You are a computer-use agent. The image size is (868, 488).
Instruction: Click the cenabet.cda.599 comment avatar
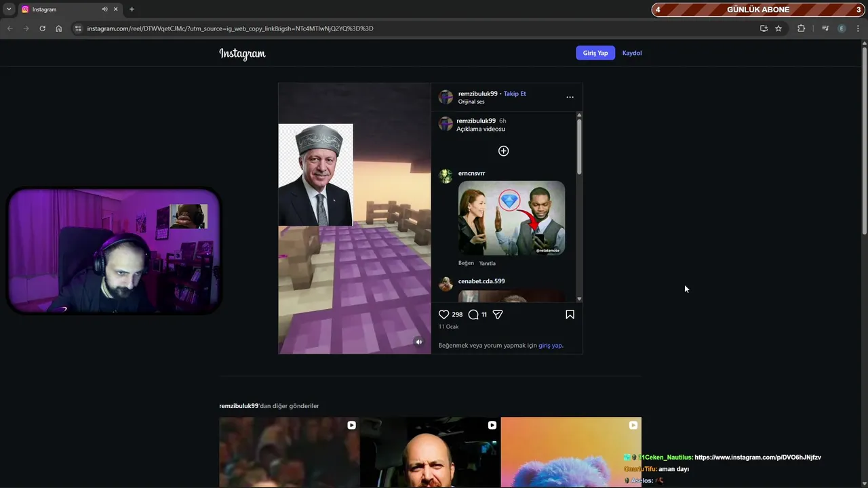click(x=446, y=284)
